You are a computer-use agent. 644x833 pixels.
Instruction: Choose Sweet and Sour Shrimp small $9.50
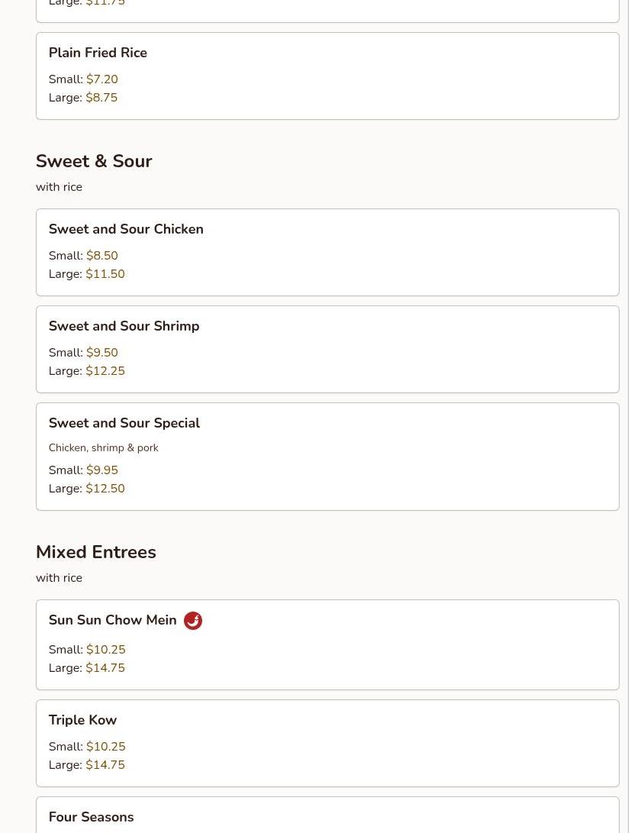[101, 353]
